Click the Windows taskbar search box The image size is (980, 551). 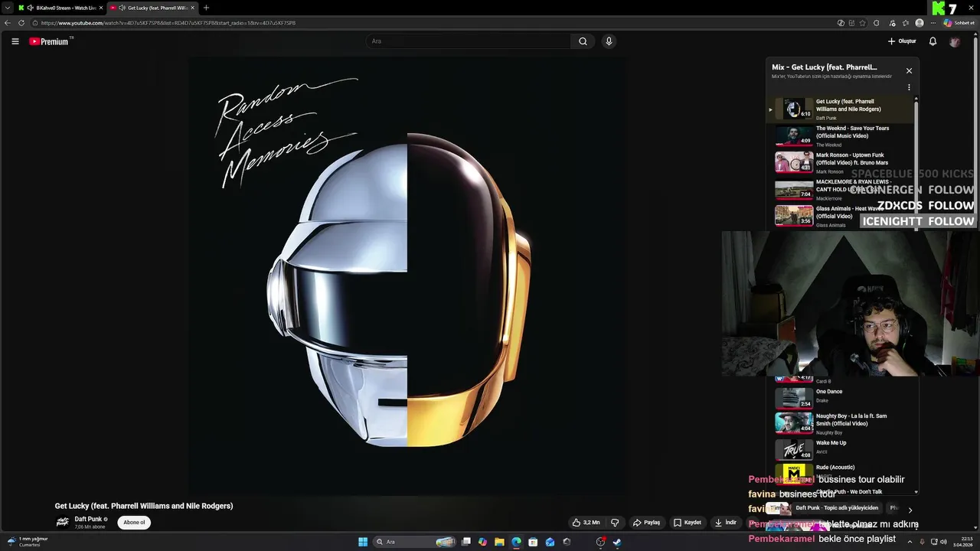pos(414,542)
